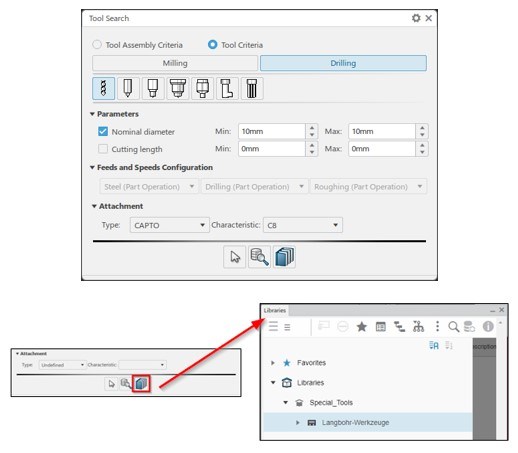The width and height of the screenshot is (518, 453).
Task: Switch to the Drilling tab
Action: coord(343,63)
